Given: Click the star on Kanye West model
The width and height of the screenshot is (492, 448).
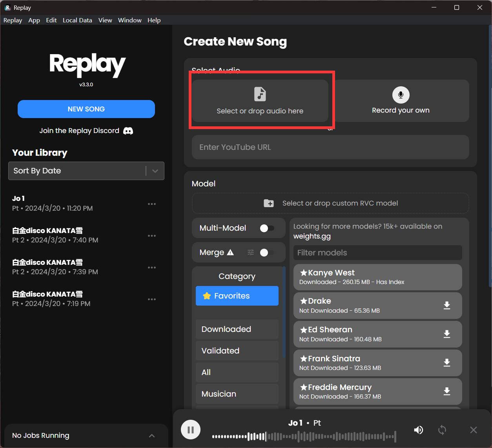Looking at the screenshot, I should pyautogui.click(x=303, y=273).
